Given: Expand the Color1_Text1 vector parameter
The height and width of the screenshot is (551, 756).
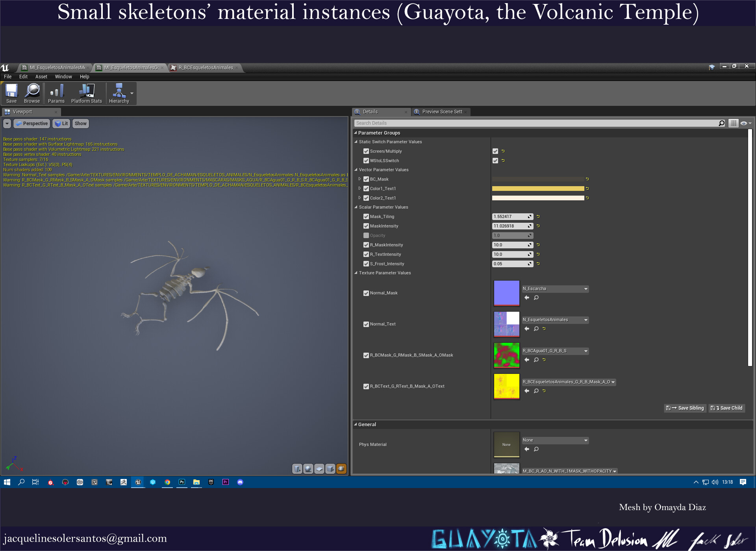Looking at the screenshot, I should 359,189.
